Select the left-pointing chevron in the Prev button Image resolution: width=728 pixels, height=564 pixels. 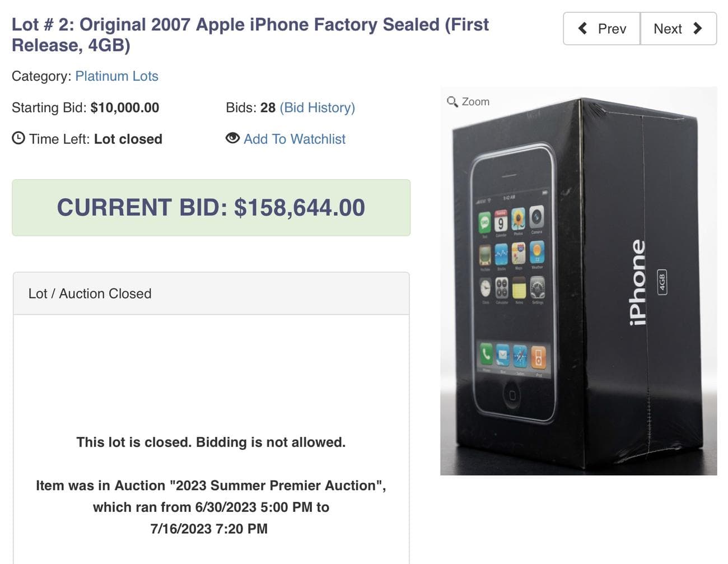click(x=582, y=29)
